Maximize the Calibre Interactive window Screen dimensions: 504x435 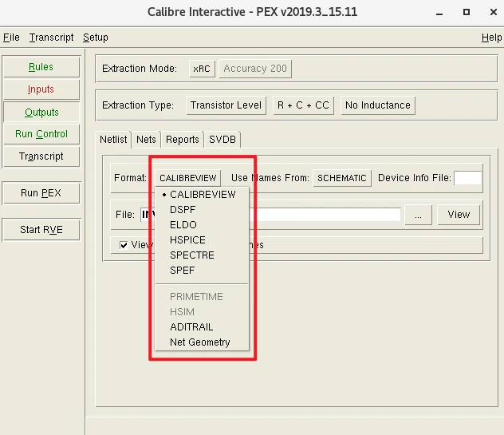(x=467, y=12)
